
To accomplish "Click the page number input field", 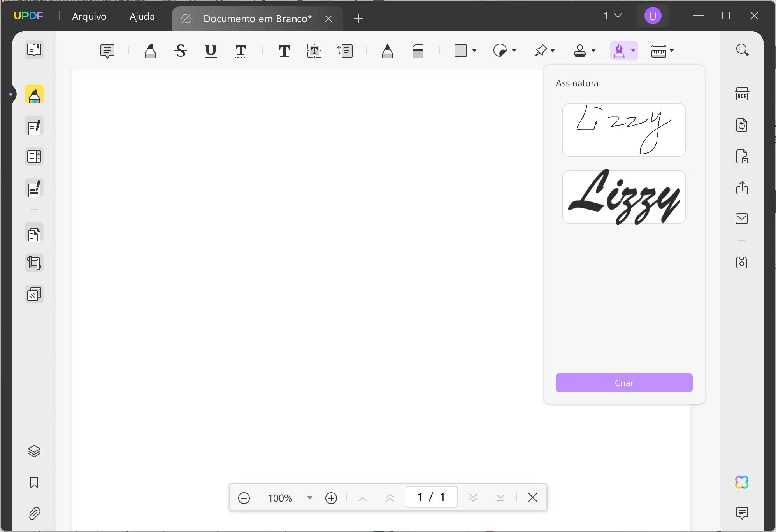I will pos(432,497).
